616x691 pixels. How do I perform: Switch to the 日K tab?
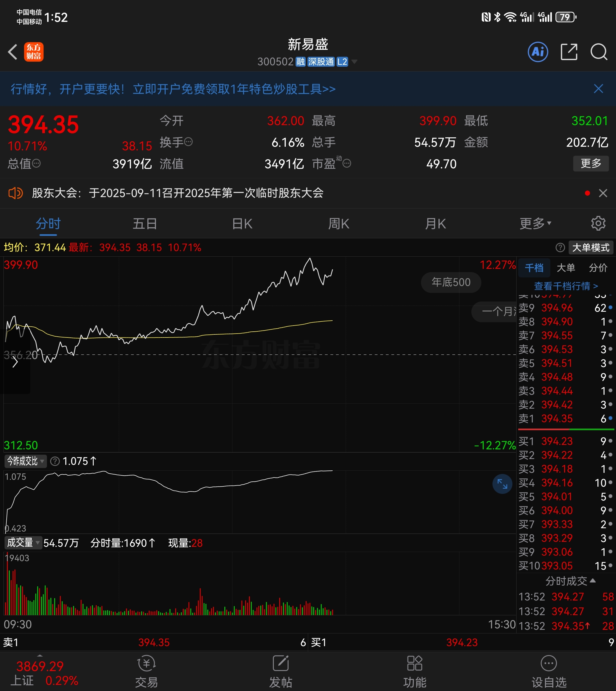click(x=242, y=224)
